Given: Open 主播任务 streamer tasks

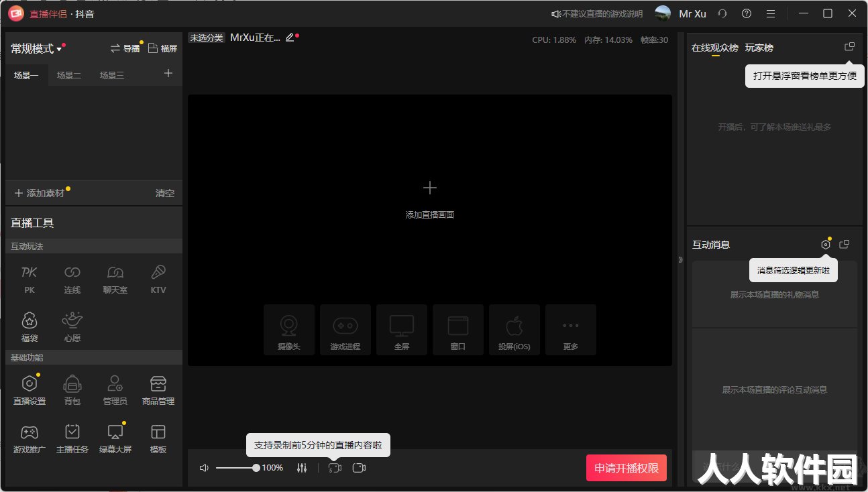Looking at the screenshot, I should tap(72, 438).
